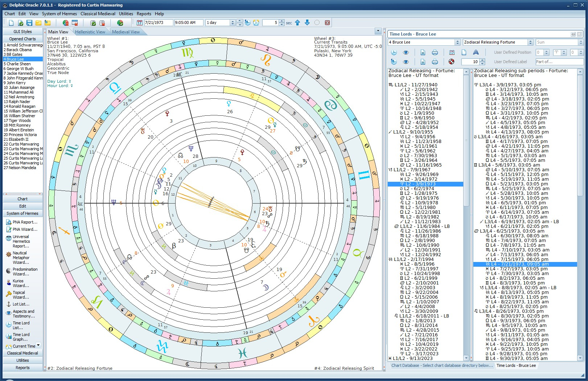The height and width of the screenshot is (381, 588).
Task: Open the Sun planet dropdown
Action: tap(580, 42)
